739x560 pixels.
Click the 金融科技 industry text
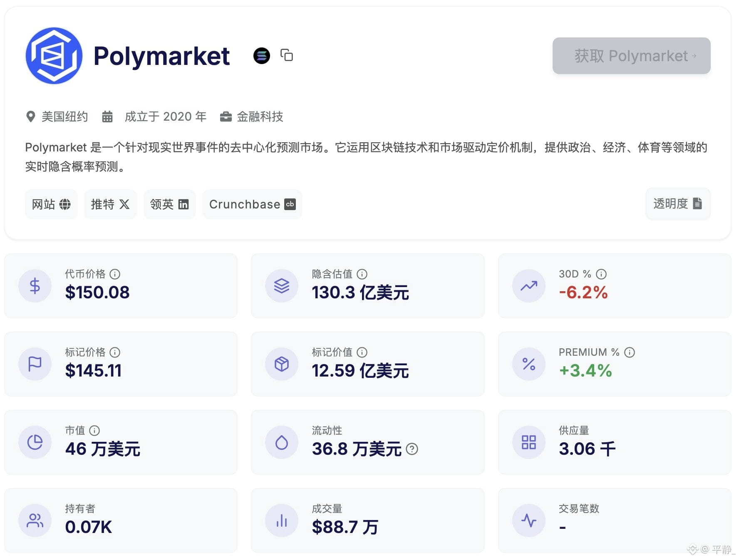[260, 117]
